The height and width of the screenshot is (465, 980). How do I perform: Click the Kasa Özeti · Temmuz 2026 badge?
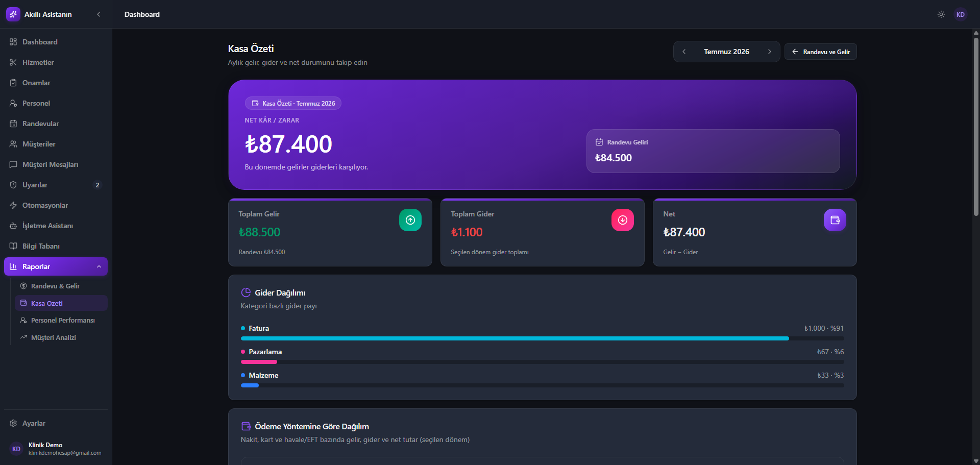[293, 103]
